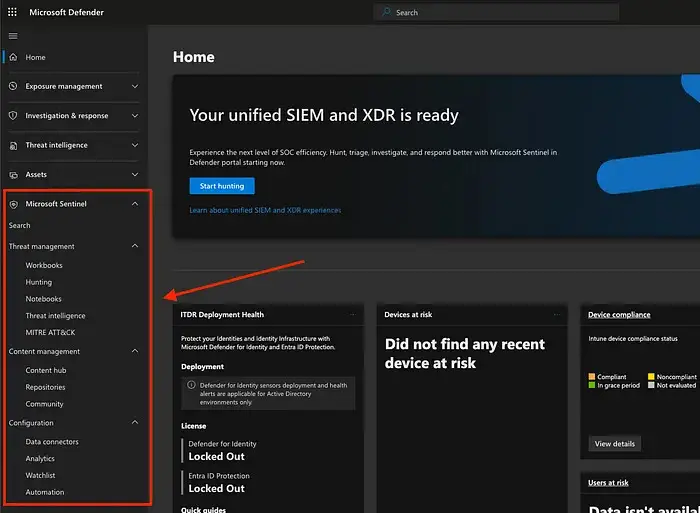Expand the Assets section
700x513 pixels.
click(135, 175)
